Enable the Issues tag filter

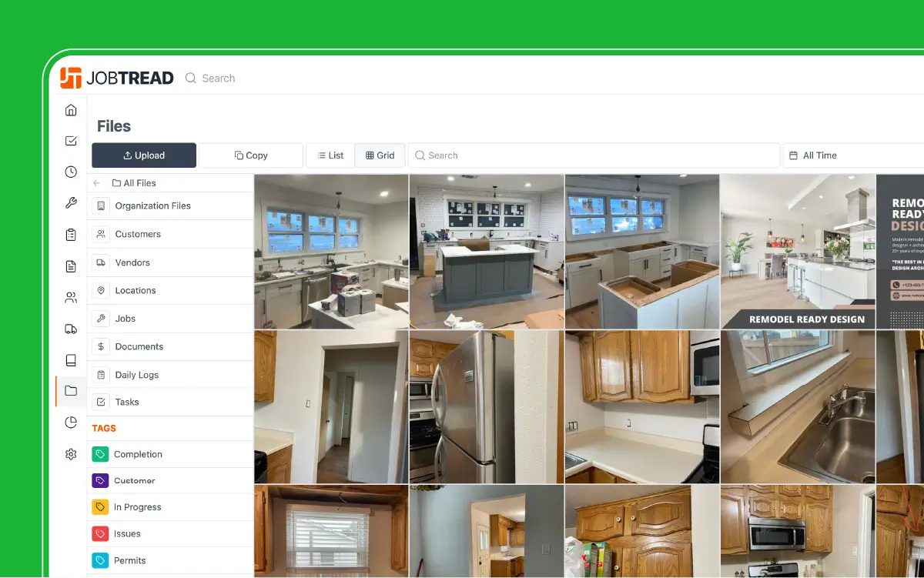(128, 533)
